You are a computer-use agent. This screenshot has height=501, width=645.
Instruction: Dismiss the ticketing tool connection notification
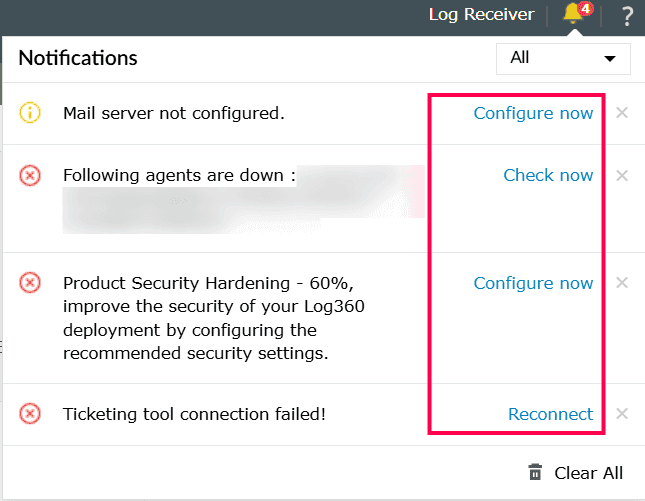pyautogui.click(x=622, y=414)
